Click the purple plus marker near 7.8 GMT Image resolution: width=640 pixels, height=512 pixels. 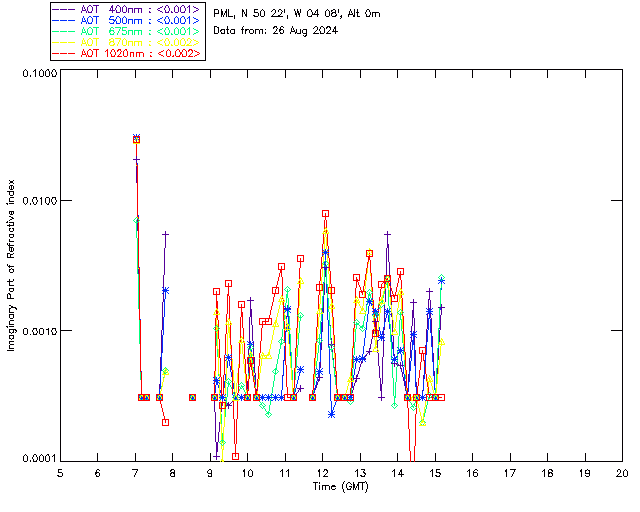[x=165, y=234]
